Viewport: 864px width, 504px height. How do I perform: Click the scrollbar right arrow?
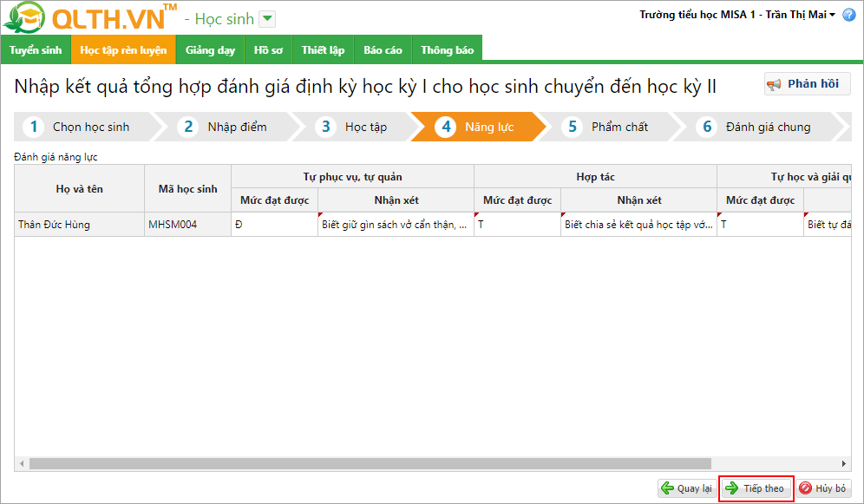click(x=843, y=464)
